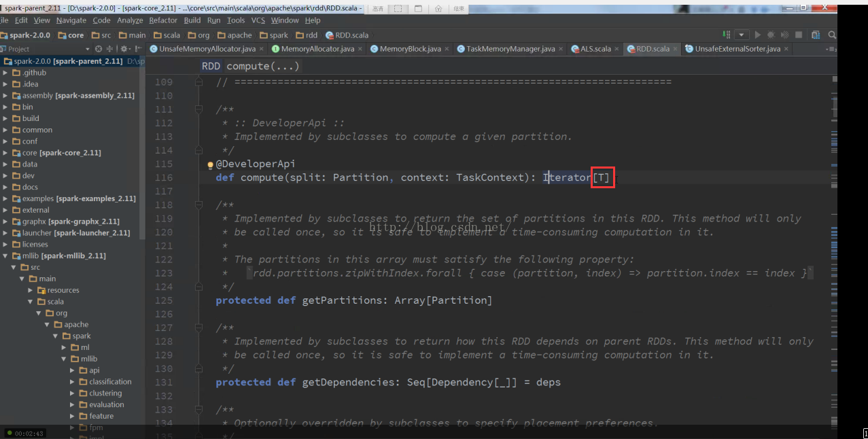Open the Project panel gear settings
The height and width of the screenshot is (439, 868).
point(124,49)
